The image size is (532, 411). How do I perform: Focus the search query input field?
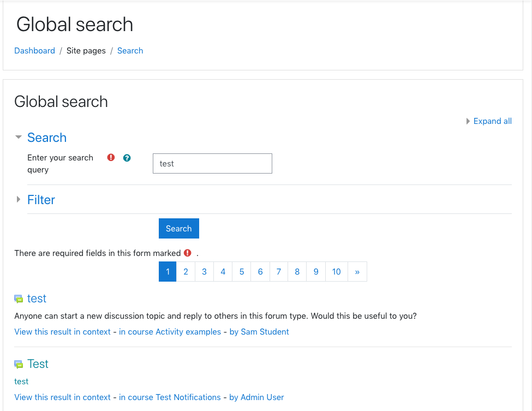click(212, 164)
